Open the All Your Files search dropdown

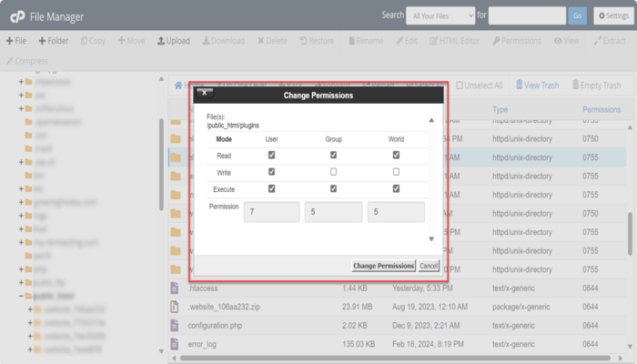(x=441, y=15)
